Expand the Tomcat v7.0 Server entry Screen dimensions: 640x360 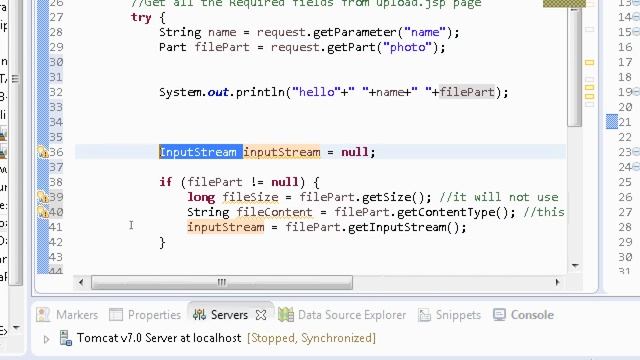point(46,339)
